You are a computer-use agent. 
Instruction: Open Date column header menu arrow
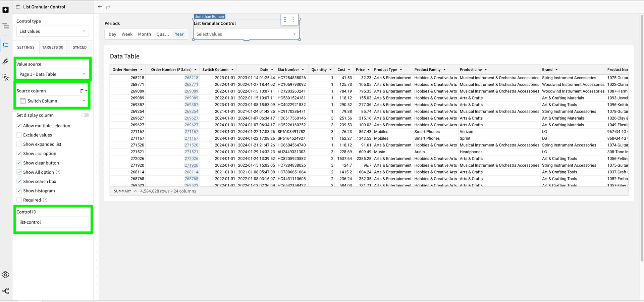272,70
